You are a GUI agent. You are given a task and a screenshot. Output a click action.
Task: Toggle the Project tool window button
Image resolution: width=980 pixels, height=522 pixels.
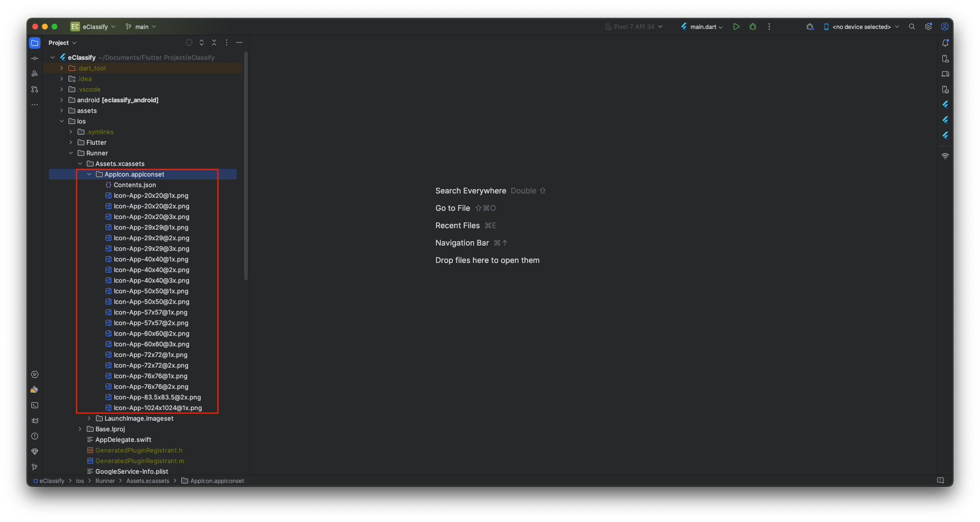point(35,43)
